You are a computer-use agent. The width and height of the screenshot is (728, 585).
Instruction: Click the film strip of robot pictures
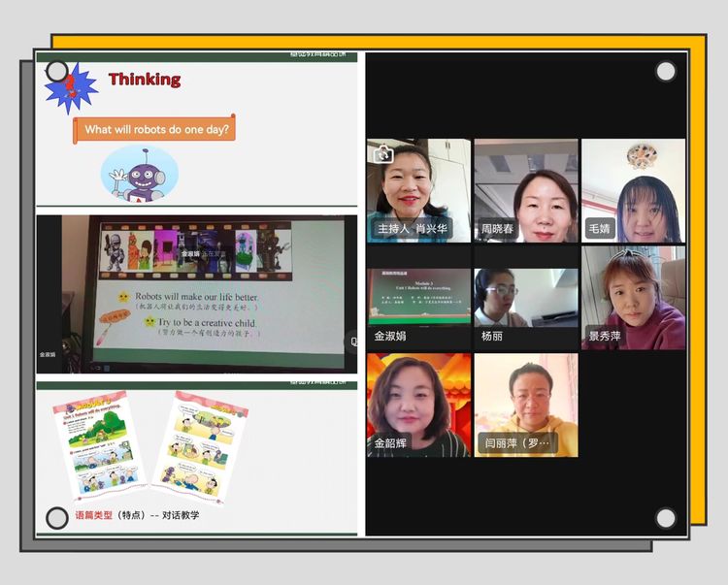[x=195, y=251]
